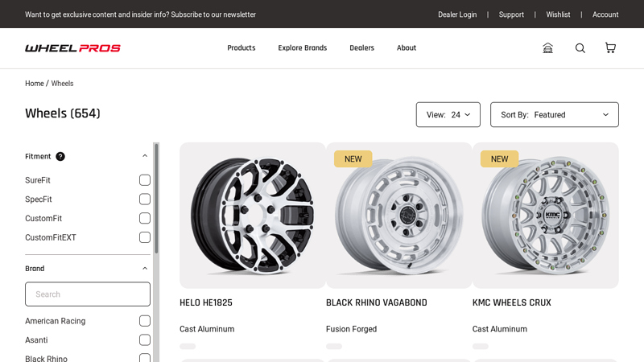Open the Sort By Featured dropdown
644x362 pixels.
[555, 114]
